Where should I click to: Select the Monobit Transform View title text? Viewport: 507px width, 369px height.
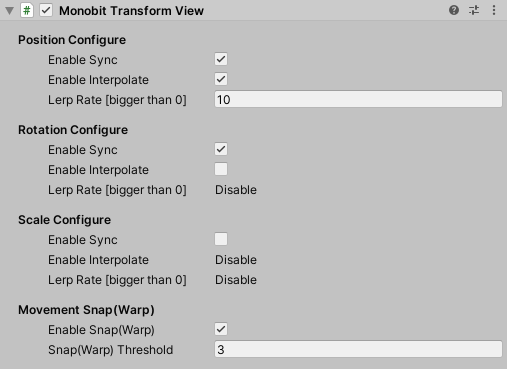pyautogui.click(x=131, y=11)
